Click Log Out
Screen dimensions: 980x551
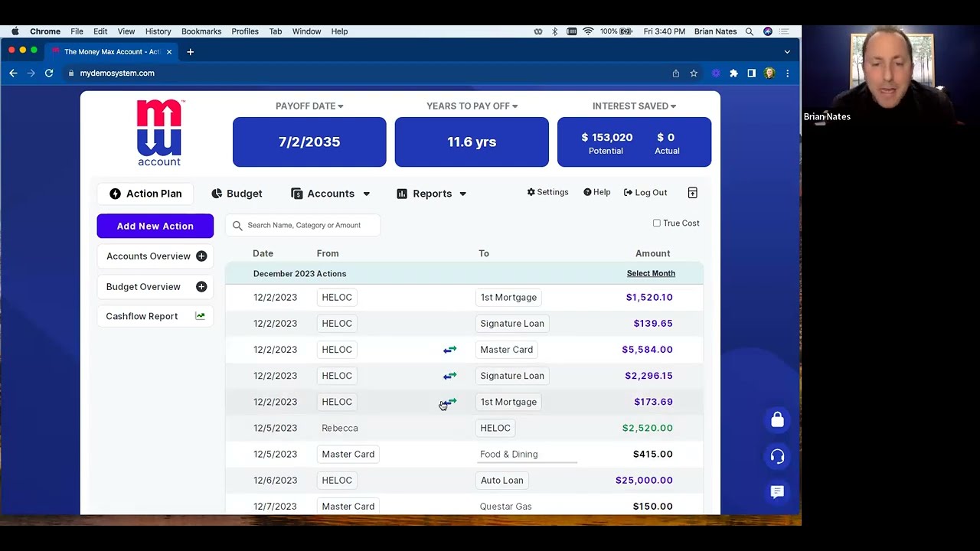[645, 193]
